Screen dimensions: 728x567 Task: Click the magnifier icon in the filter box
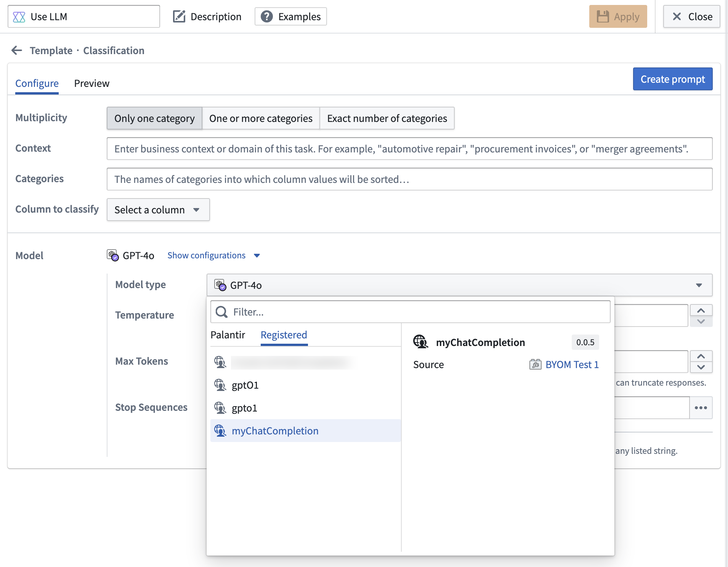[x=221, y=312]
